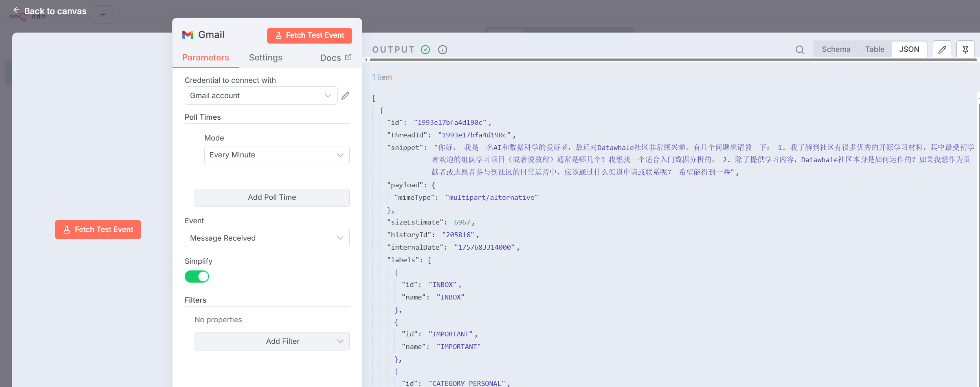
Task: Click the Add Poll Time button
Action: point(272,197)
